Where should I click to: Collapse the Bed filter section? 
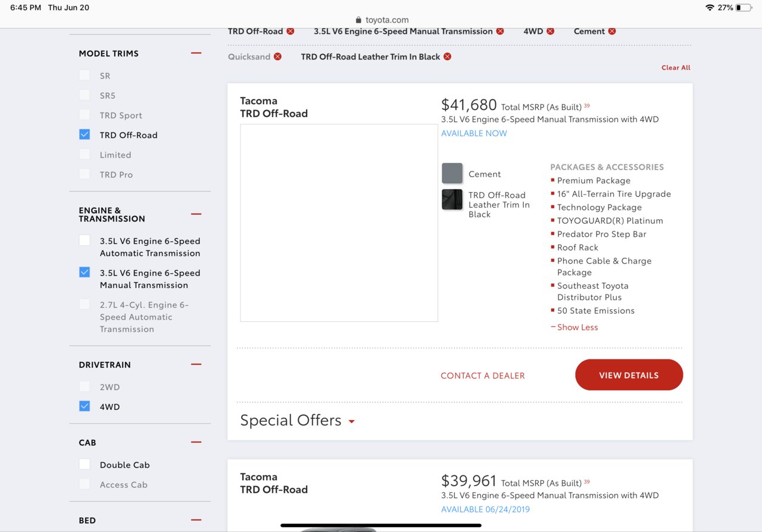pyautogui.click(x=196, y=520)
